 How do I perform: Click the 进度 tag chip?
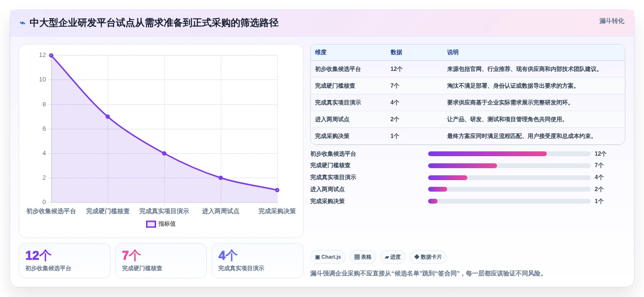[393, 257]
